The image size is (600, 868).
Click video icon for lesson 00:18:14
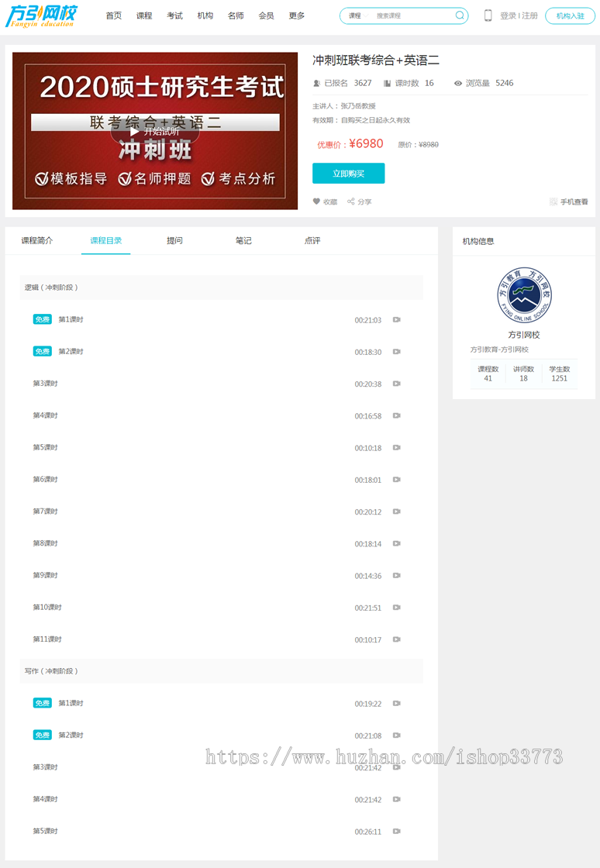click(x=397, y=543)
